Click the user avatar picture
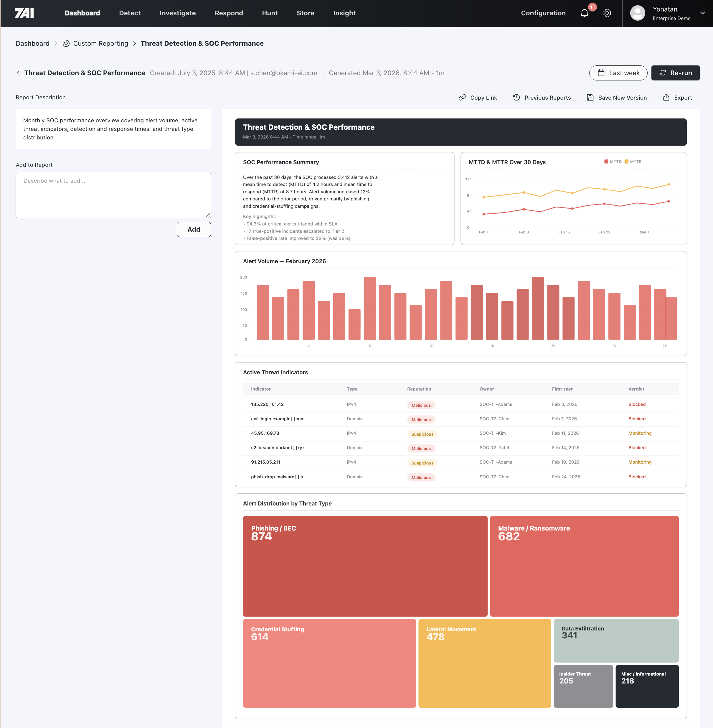The width and height of the screenshot is (713, 728). pos(637,13)
